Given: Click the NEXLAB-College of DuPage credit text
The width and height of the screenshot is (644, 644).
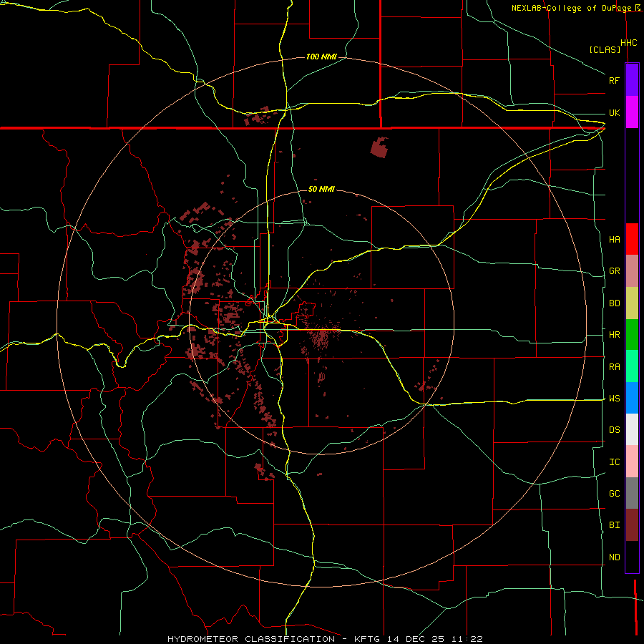Looking at the screenshot, I should [x=572, y=8].
